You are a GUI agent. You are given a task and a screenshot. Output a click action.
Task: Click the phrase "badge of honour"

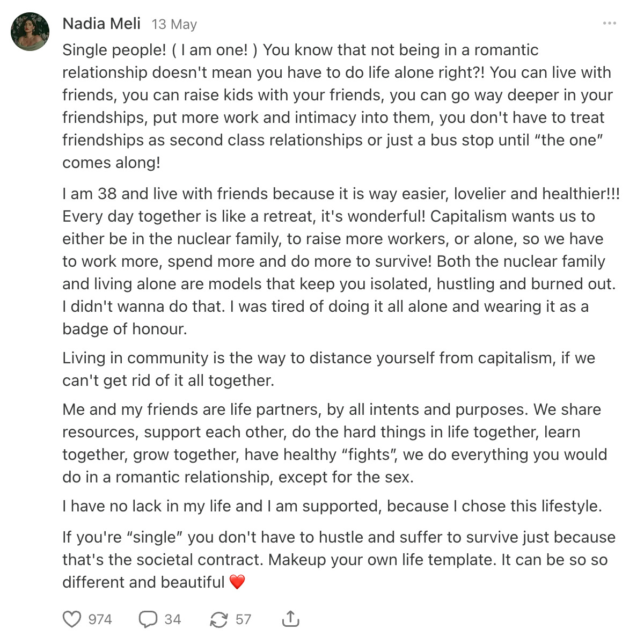click(x=125, y=329)
